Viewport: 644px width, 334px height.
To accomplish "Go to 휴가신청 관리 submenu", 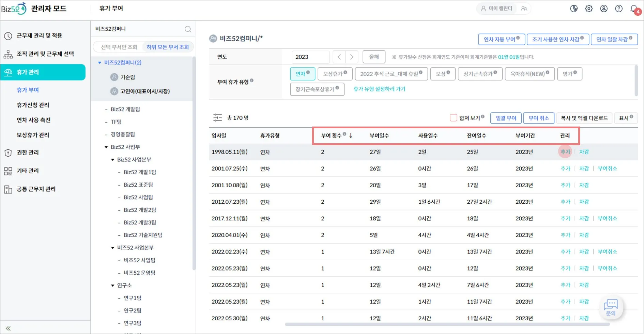I will (33, 105).
